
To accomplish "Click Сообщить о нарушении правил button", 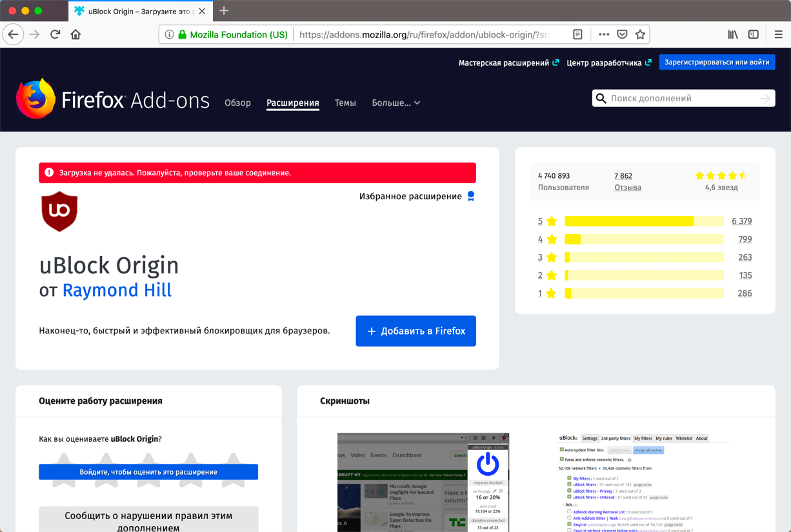I will (x=148, y=519).
